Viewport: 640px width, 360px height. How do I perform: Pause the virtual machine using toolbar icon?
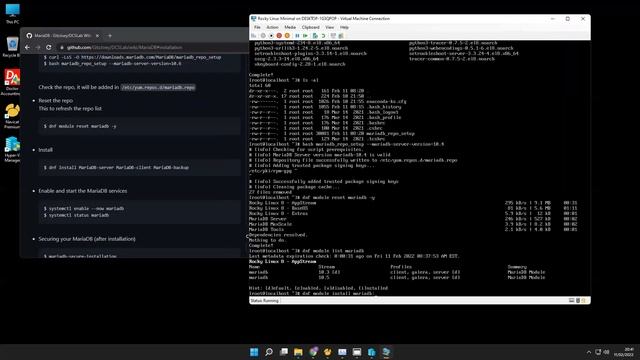coord(297,36)
